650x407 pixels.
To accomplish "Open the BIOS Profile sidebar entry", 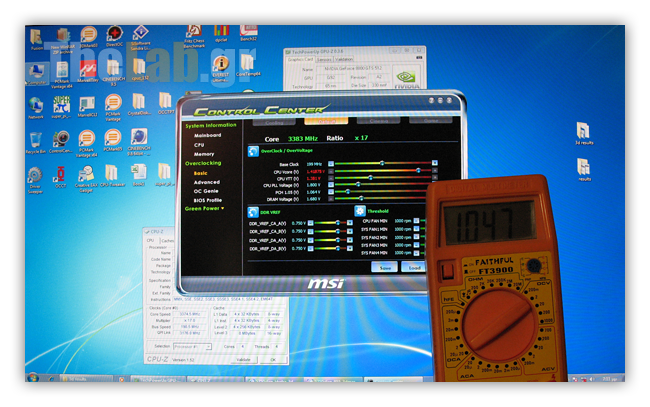I will [209, 200].
